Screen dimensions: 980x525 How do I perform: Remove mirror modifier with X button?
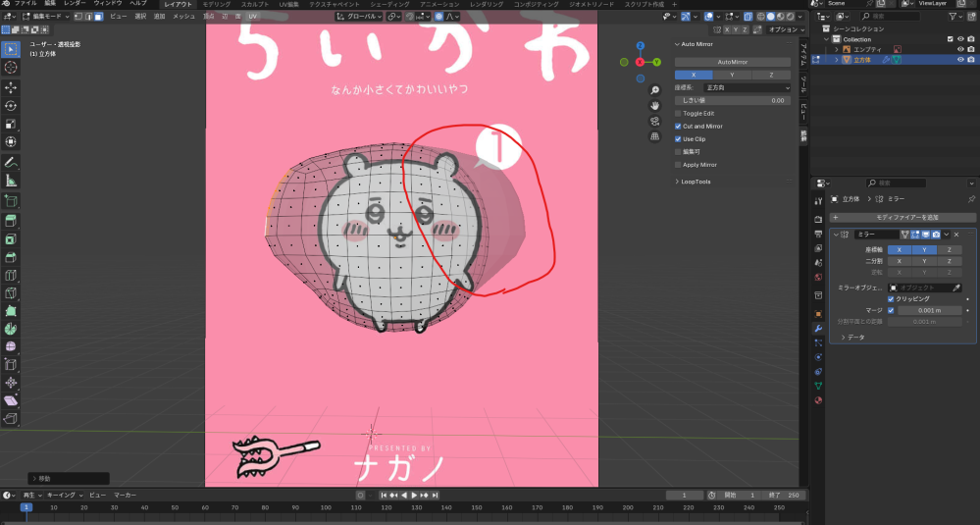(x=956, y=235)
